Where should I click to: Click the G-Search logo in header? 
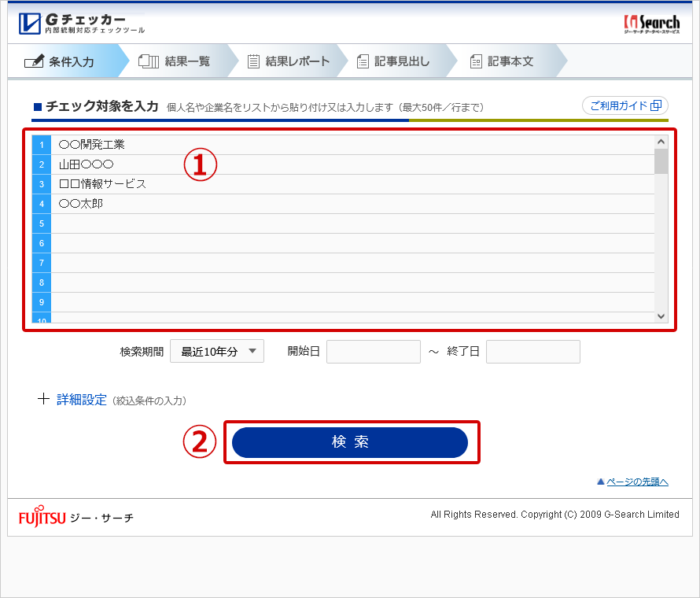pos(651,24)
